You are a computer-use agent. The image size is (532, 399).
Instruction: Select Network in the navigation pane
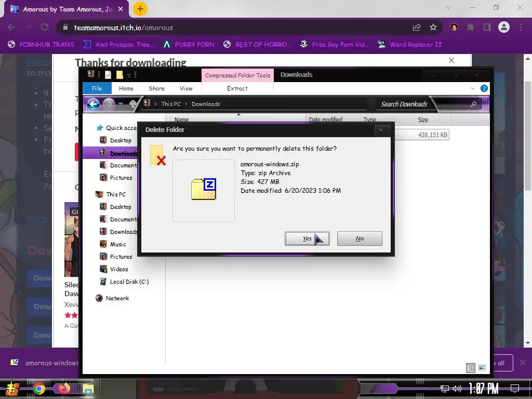[113, 298]
